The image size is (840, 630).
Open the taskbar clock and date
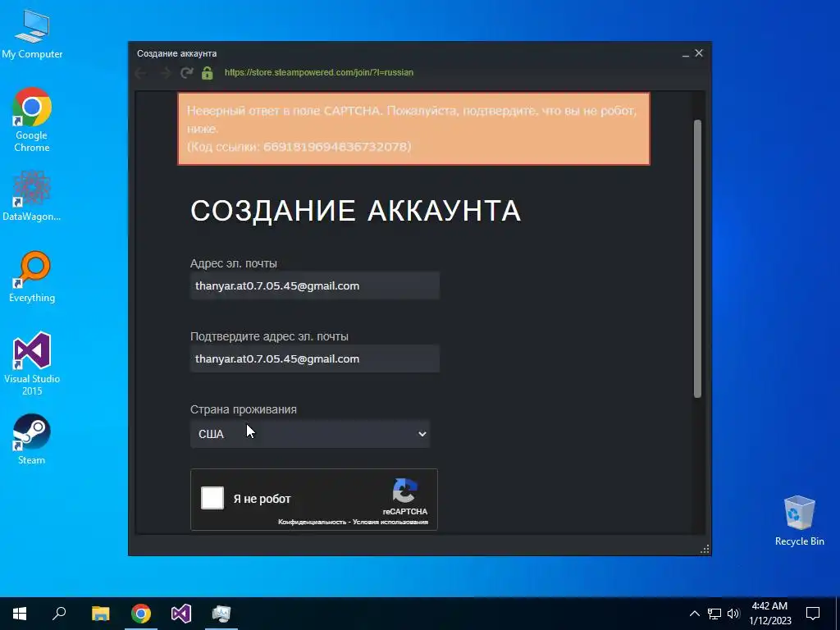tap(769, 614)
